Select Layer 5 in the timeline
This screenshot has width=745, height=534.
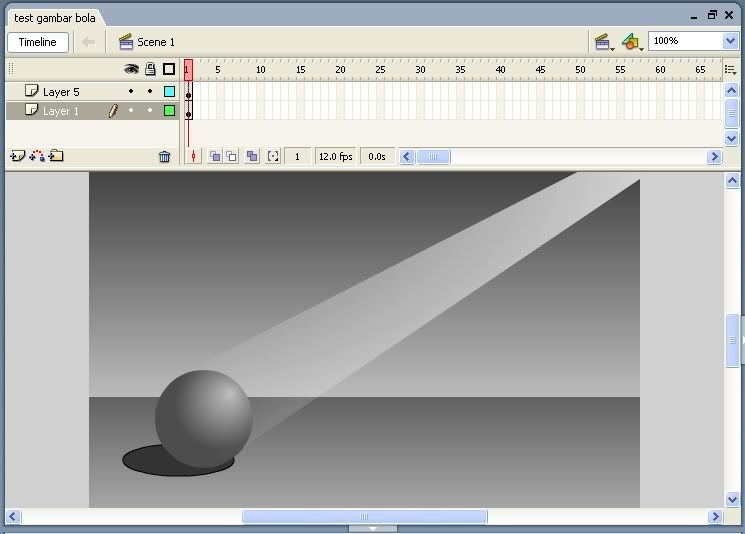pyautogui.click(x=61, y=92)
